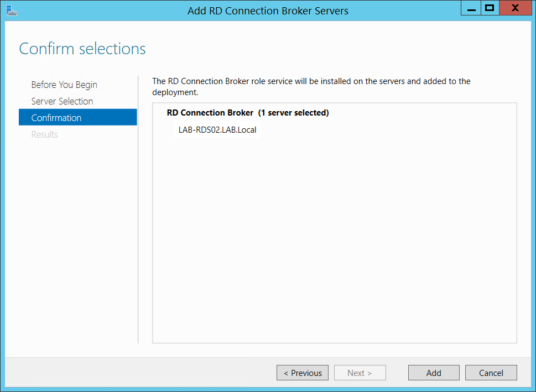Go to the Before You Begin step
536x392 pixels.
pyautogui.click(x=64, y=85)
